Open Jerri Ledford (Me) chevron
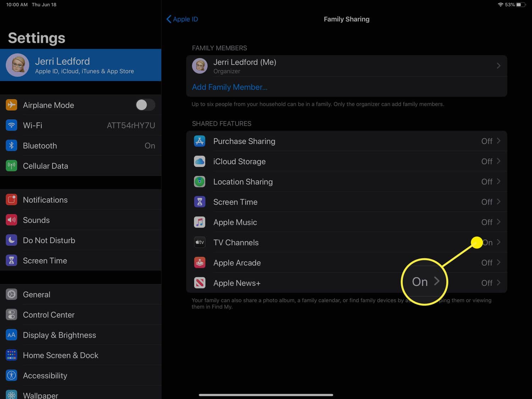 coord(499,66)
